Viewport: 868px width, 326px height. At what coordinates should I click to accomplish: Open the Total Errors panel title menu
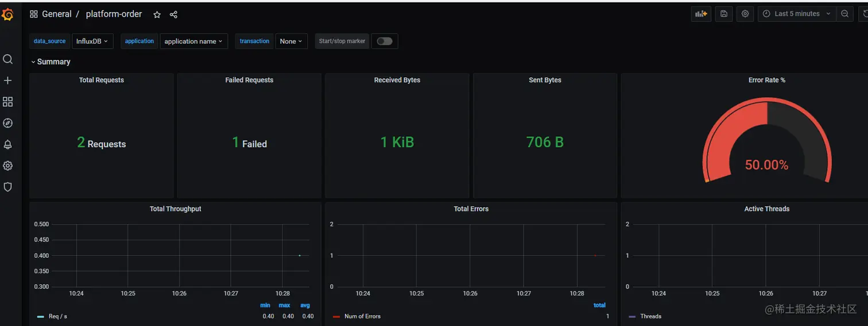tap(471, 209)
